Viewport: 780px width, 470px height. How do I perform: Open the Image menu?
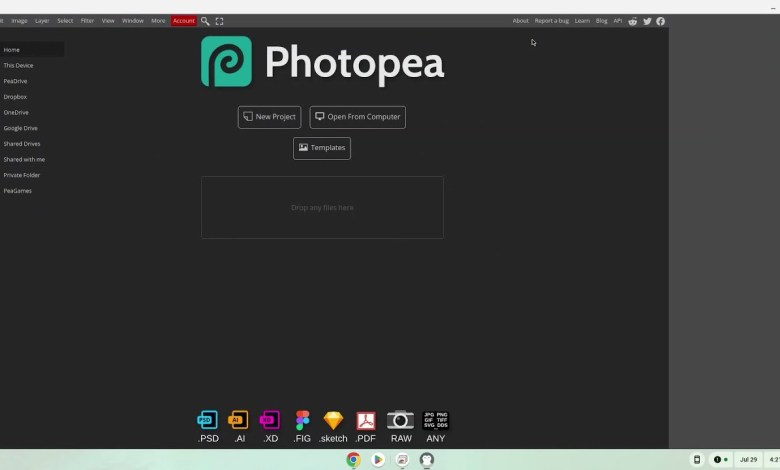[x=19, y=21]
